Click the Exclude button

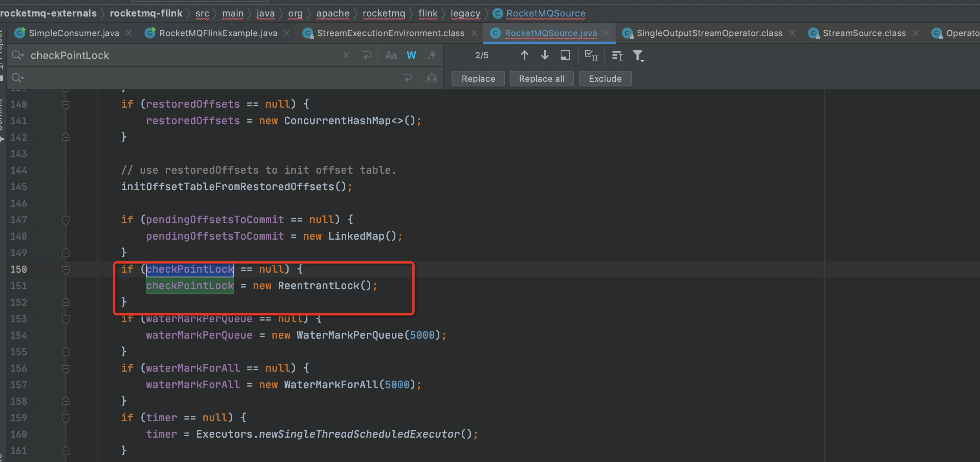coord(605,79)
